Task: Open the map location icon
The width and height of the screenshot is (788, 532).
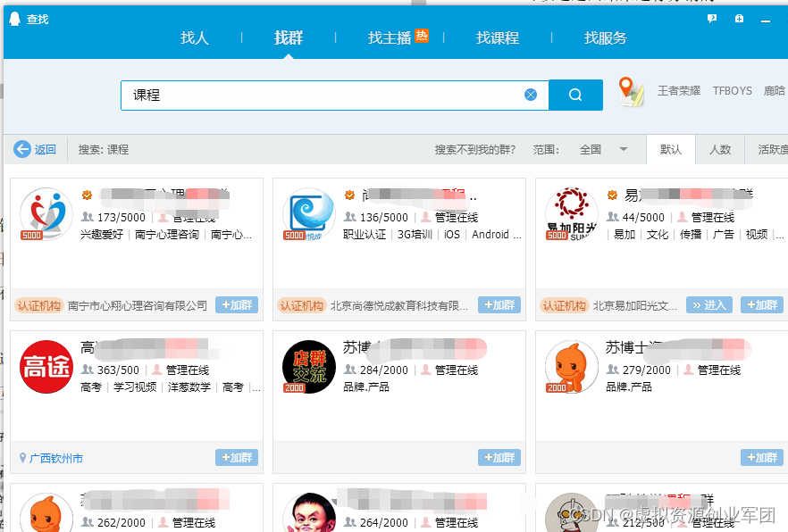Action: 631,91
